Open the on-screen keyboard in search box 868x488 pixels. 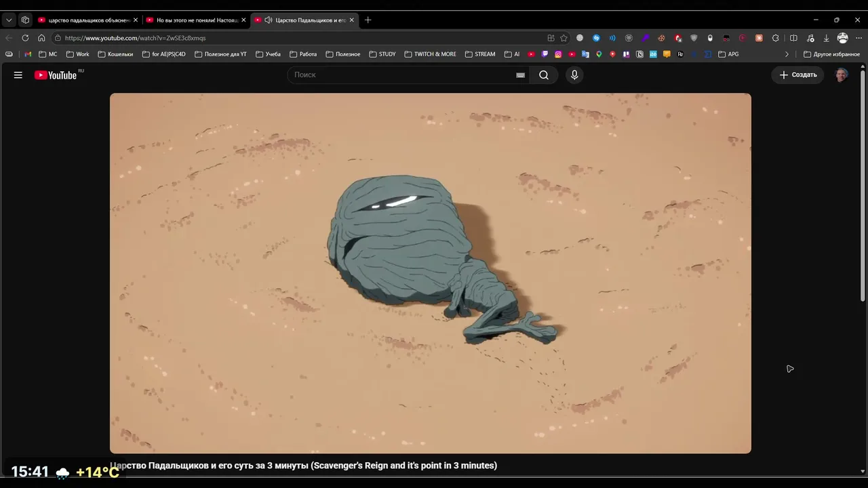(520, 75)
